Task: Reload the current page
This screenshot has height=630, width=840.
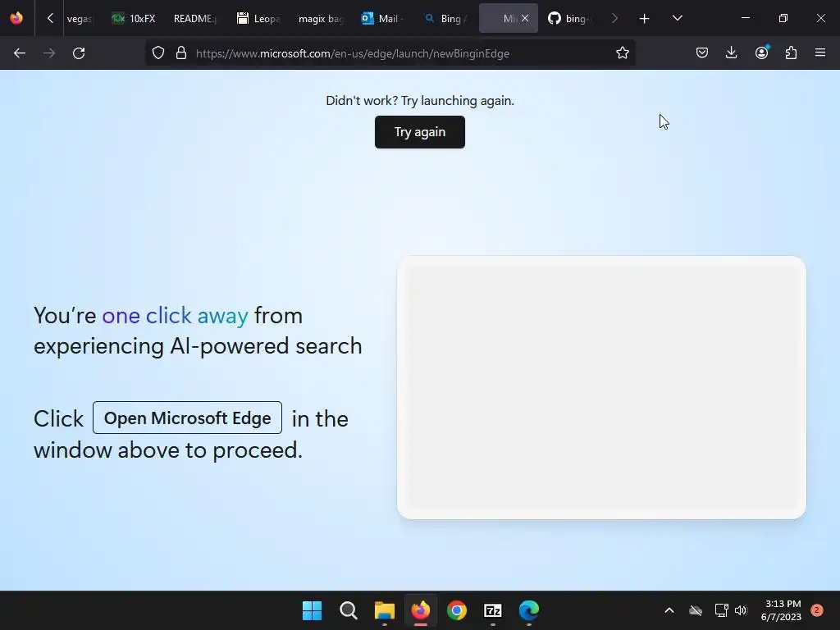Action: coord(79,53)
